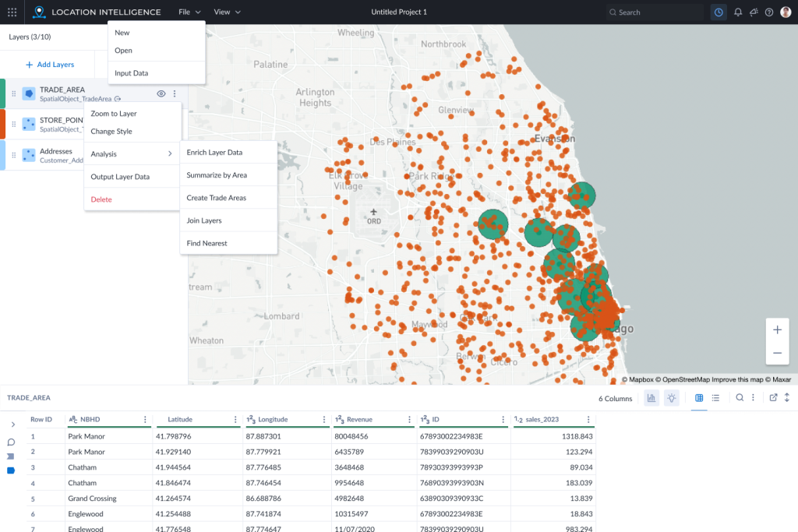Open Latitude column options menu
Viewport: 798px width, 532px height.
point(235,420)
